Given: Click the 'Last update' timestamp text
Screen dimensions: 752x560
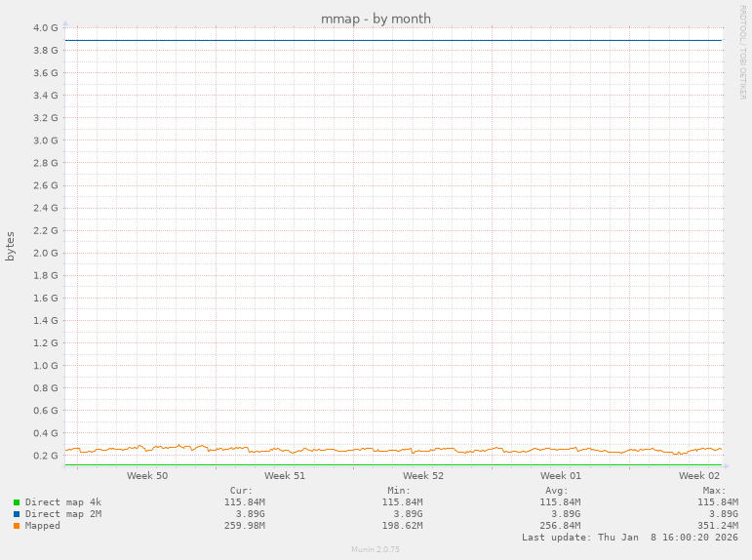Looking at the screenshot, I should pos(629,538).
